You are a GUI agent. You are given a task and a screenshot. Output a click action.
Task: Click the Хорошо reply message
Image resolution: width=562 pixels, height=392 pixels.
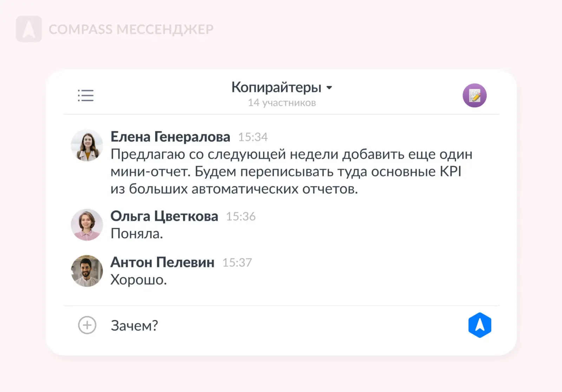pos(138,280)
